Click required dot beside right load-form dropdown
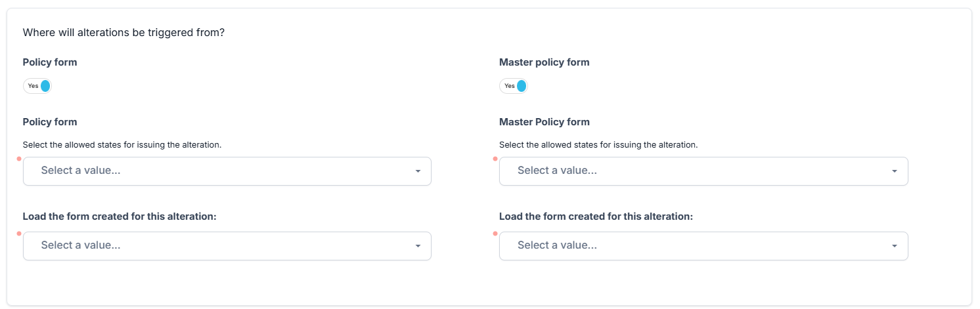The width and height of the screenshot is (980, 309). 495,234
